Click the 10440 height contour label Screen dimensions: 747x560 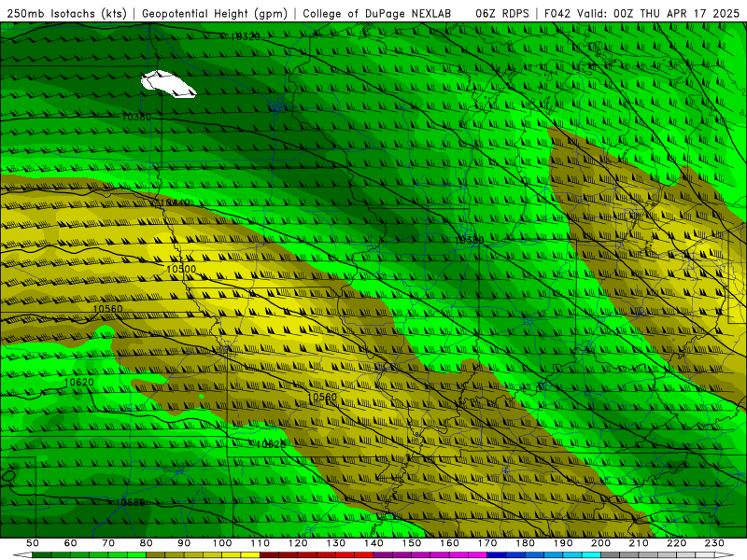pyautogui.click(x=175, y=203)
